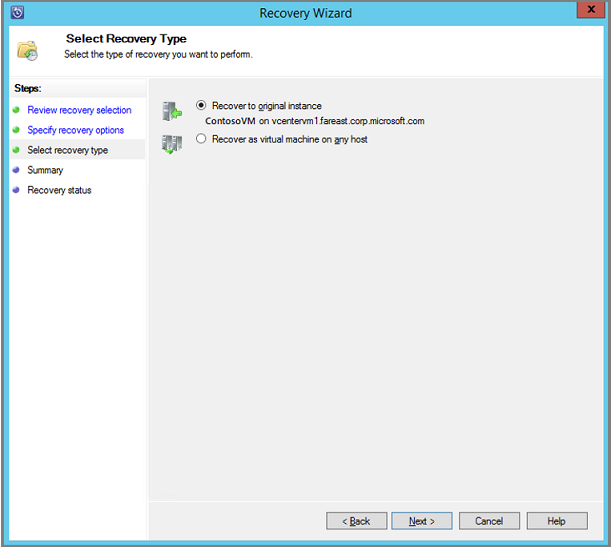Go back with the Back button
This screenshot has width=611, height=547.
pos(357,521)
